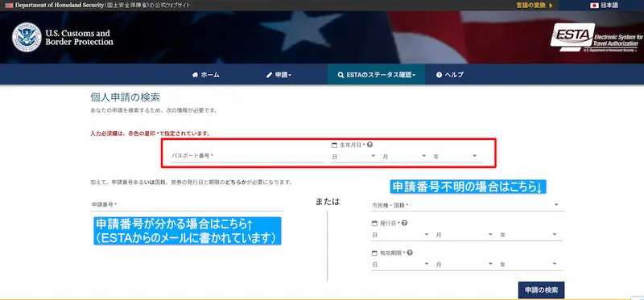
Task: Click calendar icon beside 発行日 label
Action: [x=374, y=223]
